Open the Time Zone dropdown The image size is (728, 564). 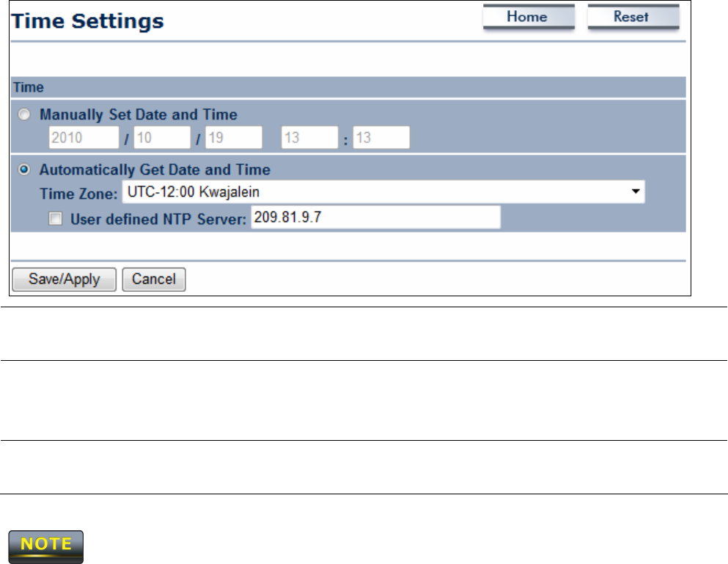(383, 192)
